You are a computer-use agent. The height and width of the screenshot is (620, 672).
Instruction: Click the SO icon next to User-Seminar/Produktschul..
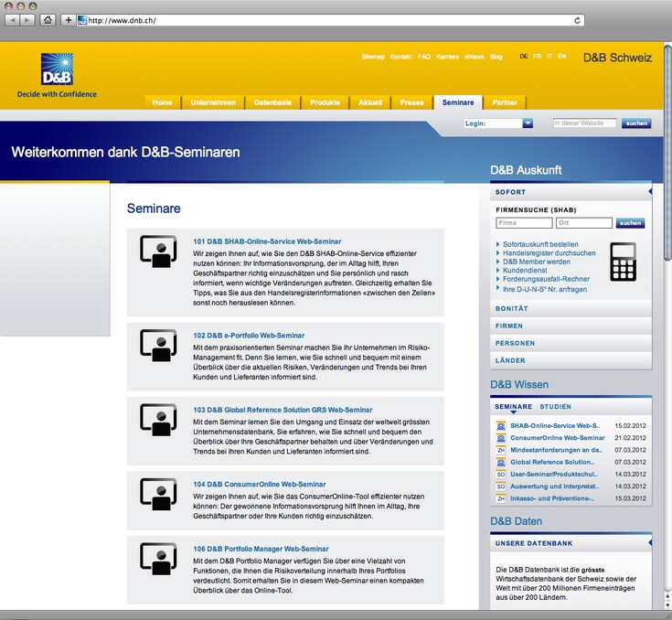point(501,475)
